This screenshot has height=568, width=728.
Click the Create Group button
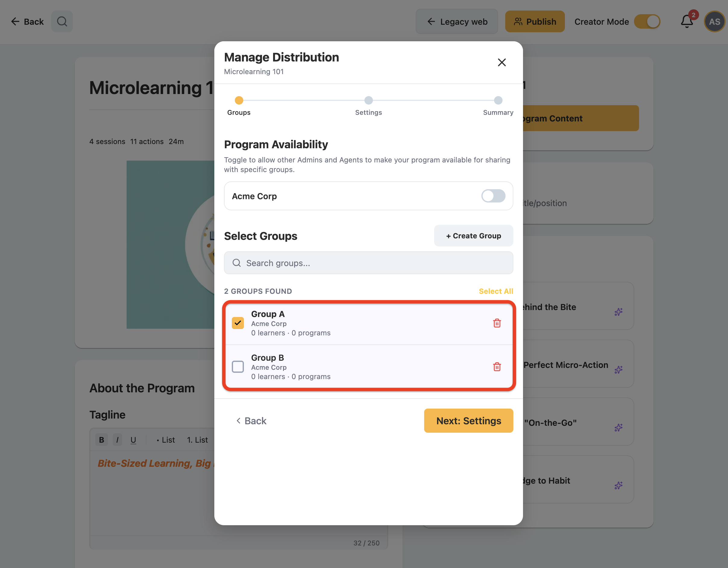tap(473, 236)
